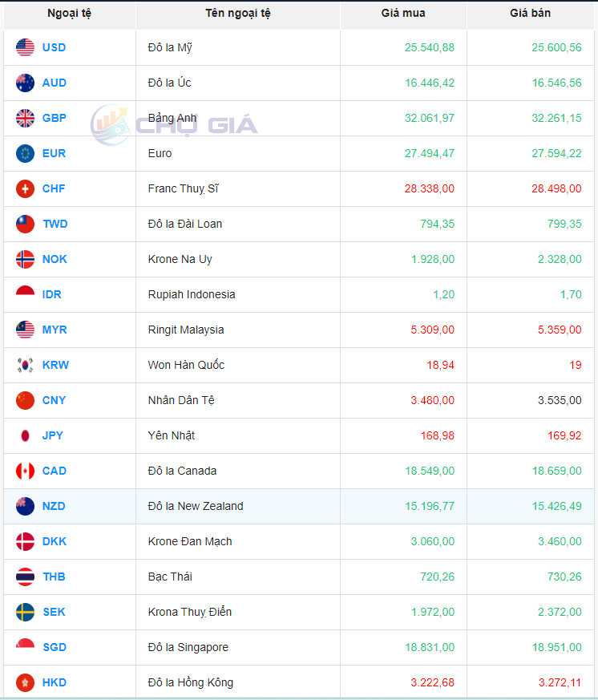Click the Giá mua column header
This screenshot has width=598, height=700.
403,13
